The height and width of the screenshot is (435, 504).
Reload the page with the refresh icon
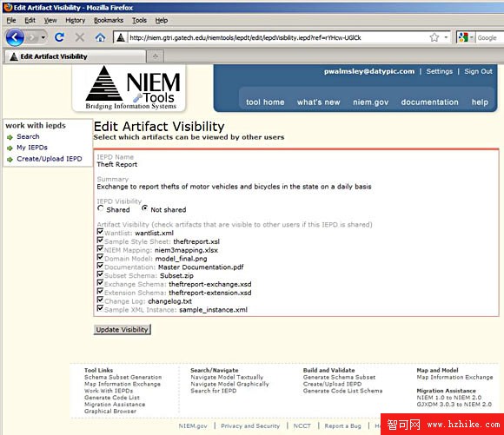tap(59, 37)
